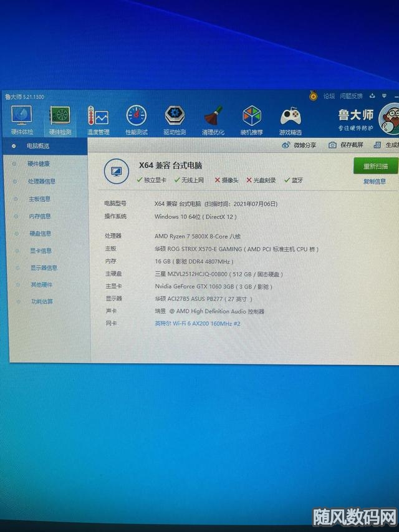
Task: Select the 硬件检测 hardware detection icon
Action: (x=60, y=120)
